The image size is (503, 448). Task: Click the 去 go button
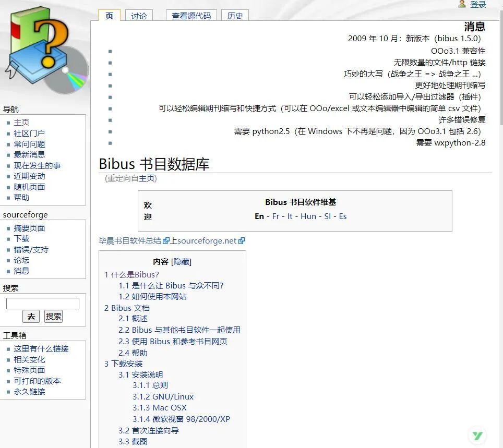click(x=31, y=317)
